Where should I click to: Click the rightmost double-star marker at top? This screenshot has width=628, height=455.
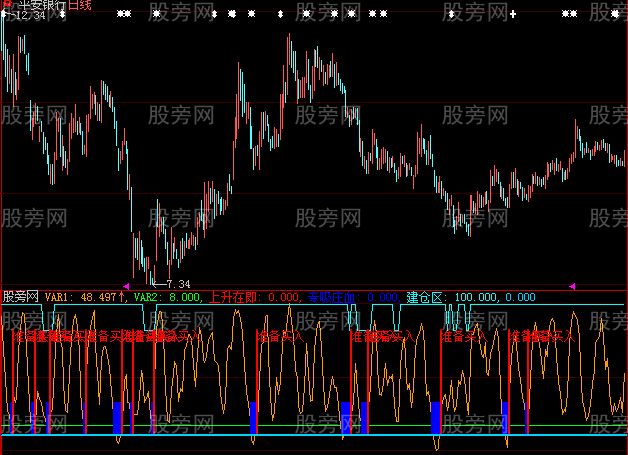coord(569,15)
